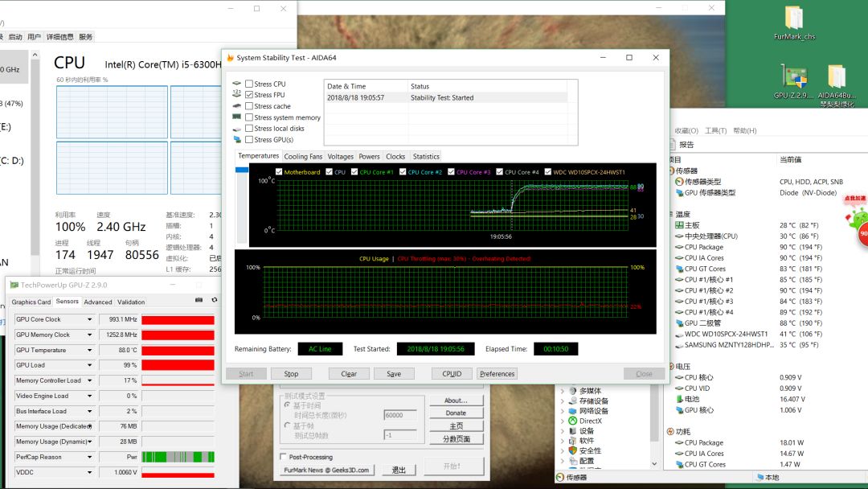Viewport: 868px width, 489px height.
Task: Click Stop button in stability test
Action: (291, 374)
